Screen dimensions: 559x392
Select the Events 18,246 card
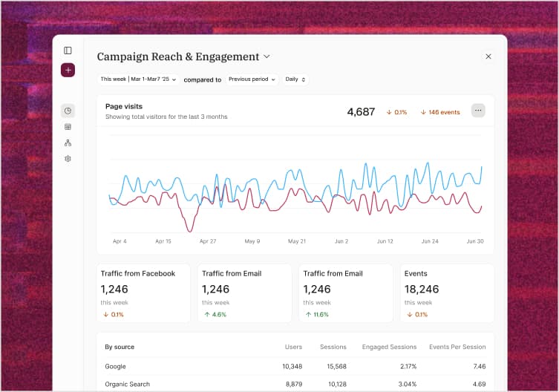447,293
